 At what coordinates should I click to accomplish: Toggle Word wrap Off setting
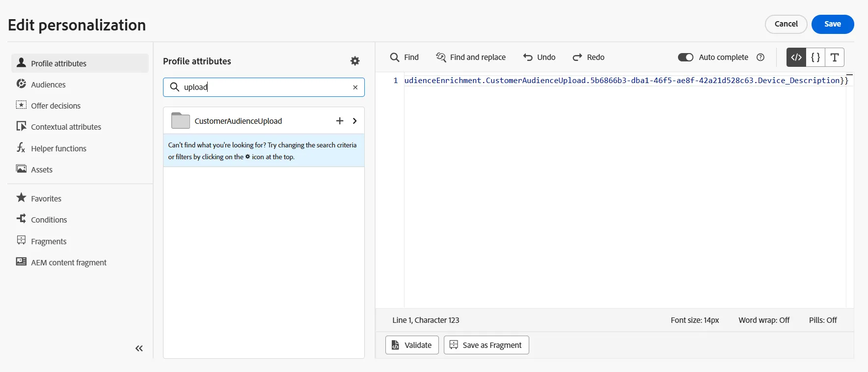(x=764, y=320)
